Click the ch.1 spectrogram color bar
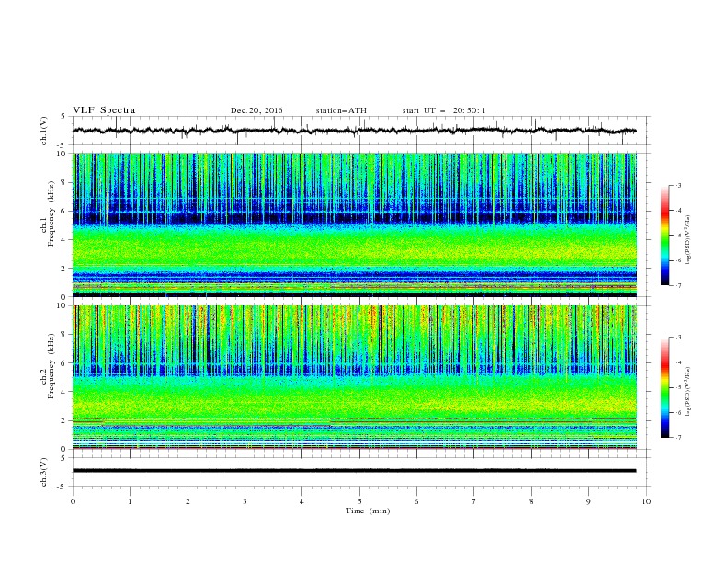 pyautogui.click(x=665, y=235)
